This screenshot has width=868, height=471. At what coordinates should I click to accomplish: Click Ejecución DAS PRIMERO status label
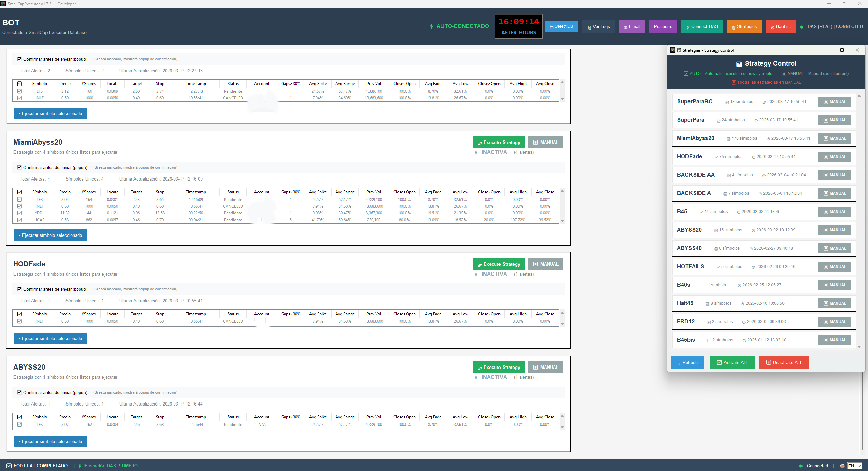[108, 466]
